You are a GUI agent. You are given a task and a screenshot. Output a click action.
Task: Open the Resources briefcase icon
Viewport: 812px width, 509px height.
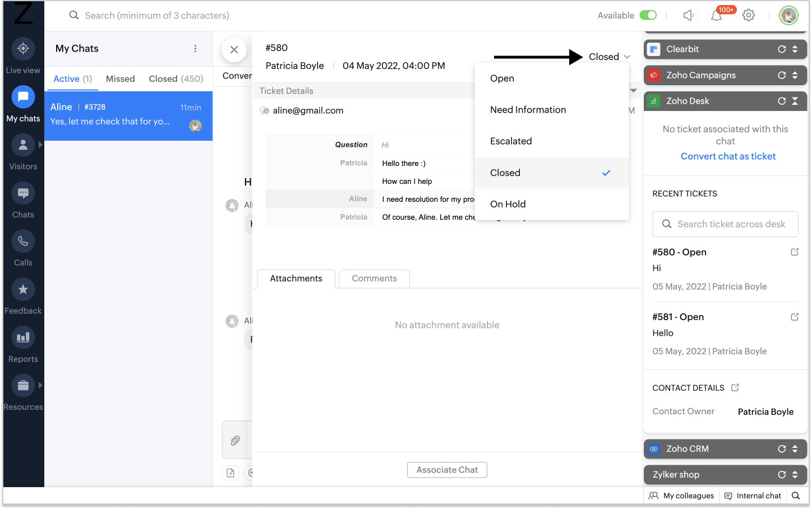[23, 386]
